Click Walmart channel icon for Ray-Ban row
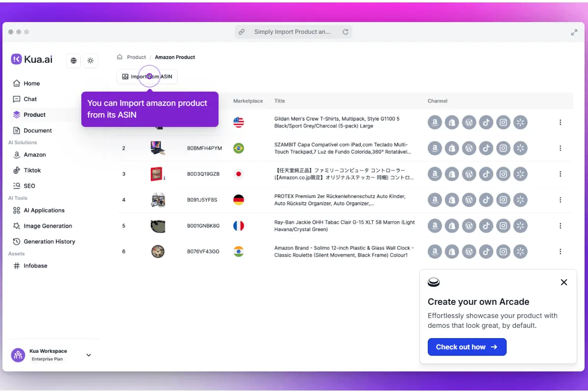Image resolution: width=588 pixels, height=392 pixels. [520, 226]
